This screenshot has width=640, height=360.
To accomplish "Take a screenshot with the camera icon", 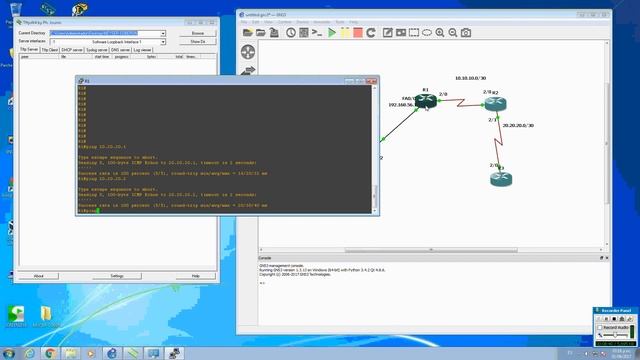I will tap(466, 33).
